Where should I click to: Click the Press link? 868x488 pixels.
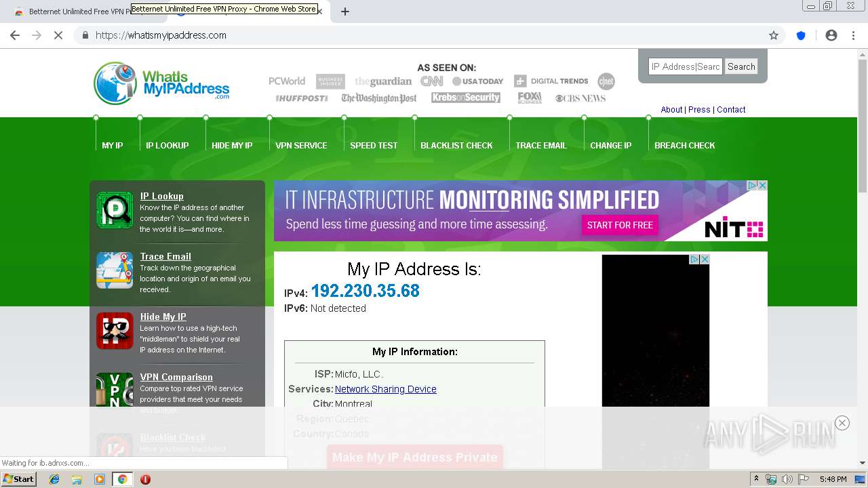[699, 110]
